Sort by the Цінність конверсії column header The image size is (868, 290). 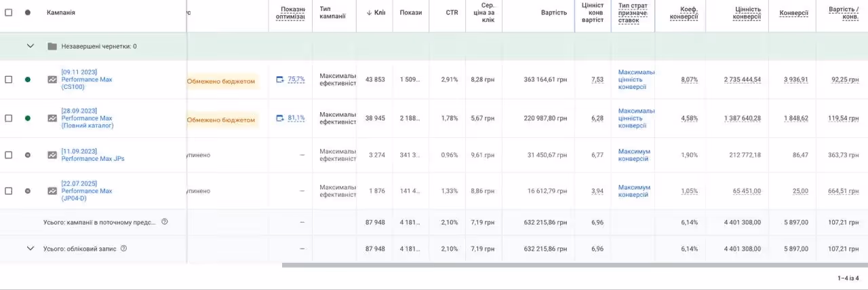(x=747, y=12)
